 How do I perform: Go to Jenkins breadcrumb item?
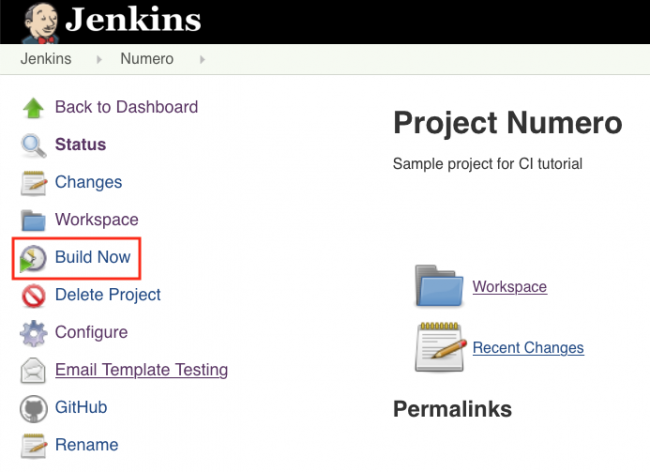pos(45,59)
